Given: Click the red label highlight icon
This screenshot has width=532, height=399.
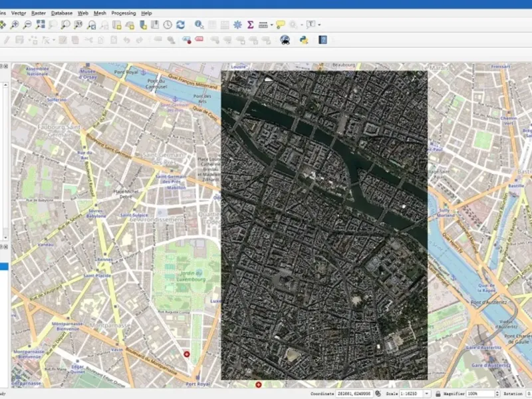Looking at the screenshot, I should click(199, 39).
